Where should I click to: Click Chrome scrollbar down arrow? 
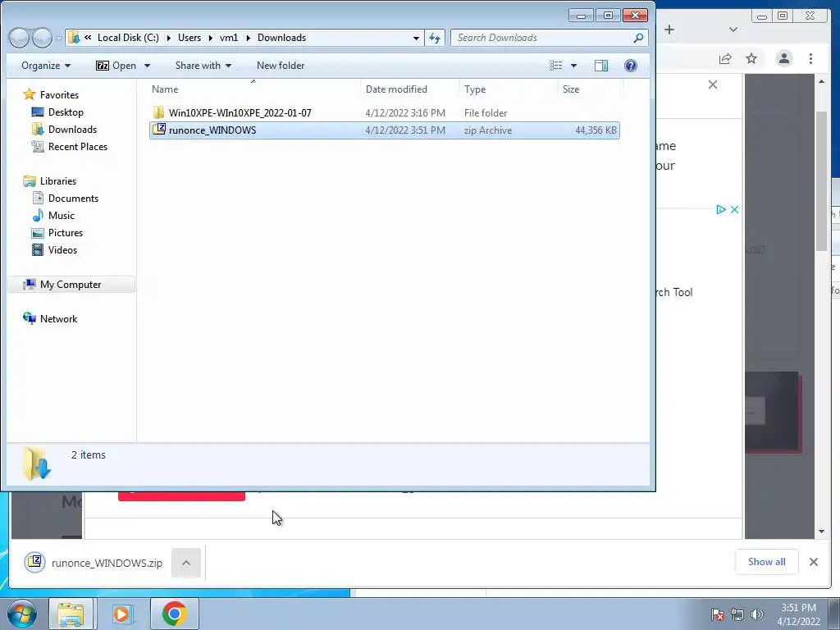821,532
